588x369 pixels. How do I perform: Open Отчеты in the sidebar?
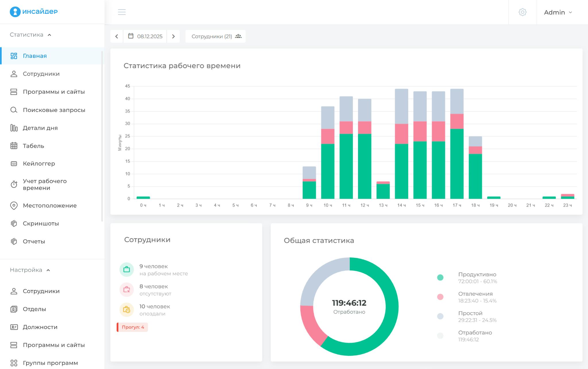click(34, 241)
